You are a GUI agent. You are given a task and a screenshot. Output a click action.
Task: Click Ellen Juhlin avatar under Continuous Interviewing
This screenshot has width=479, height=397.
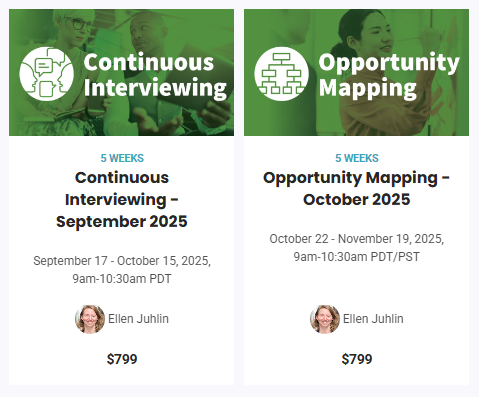click(90, 319)
